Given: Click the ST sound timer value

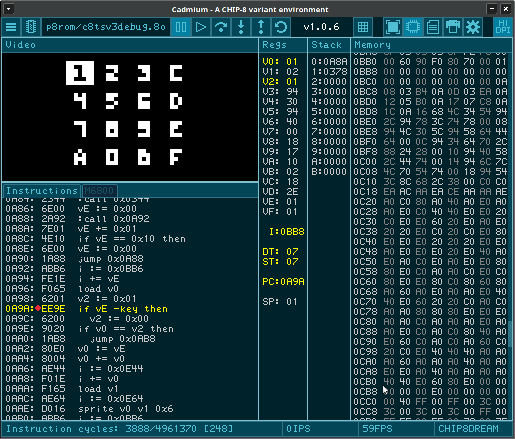Looking at the screenshot, I should point(292,262).
